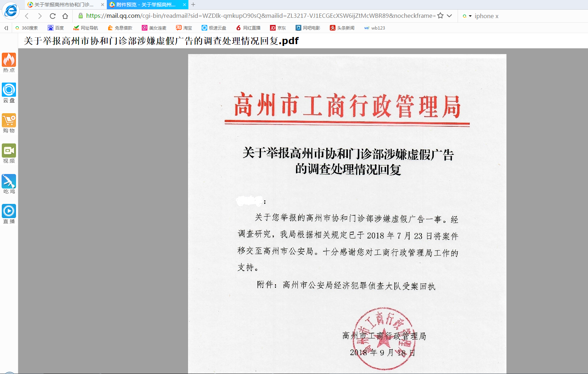
Task: Open the 京东 bookmark
Action: 278,28
